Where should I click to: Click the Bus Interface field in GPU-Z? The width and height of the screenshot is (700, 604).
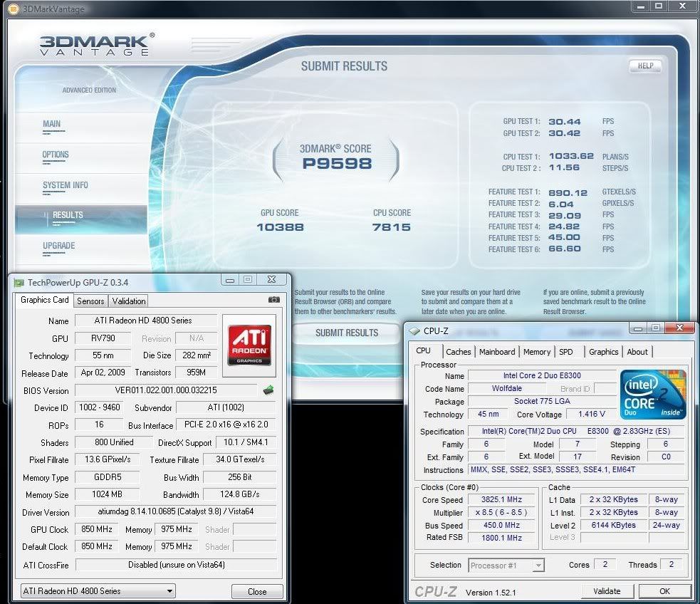click(x=226, y=425)
